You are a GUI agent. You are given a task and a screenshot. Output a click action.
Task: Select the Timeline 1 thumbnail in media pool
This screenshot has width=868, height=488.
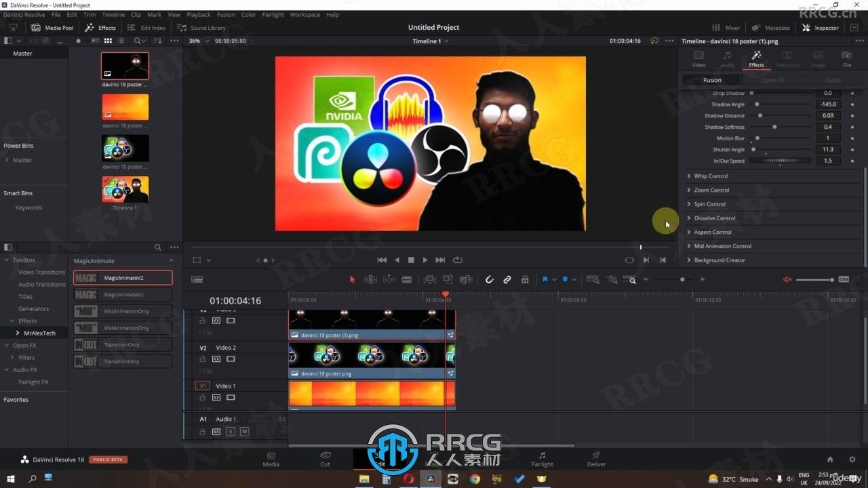coord(125,189)
